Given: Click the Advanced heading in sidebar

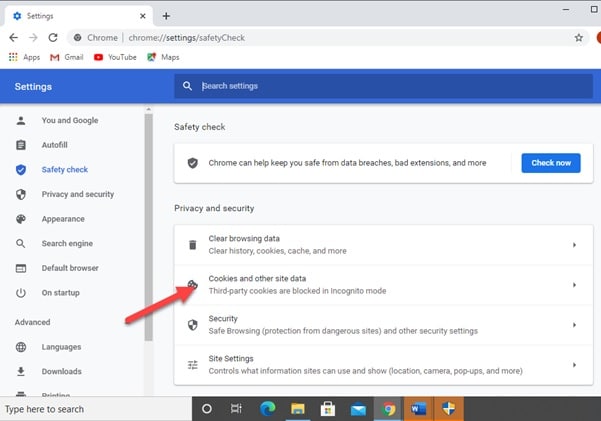Looking at the screenshot, I should [x=33, y=322].
